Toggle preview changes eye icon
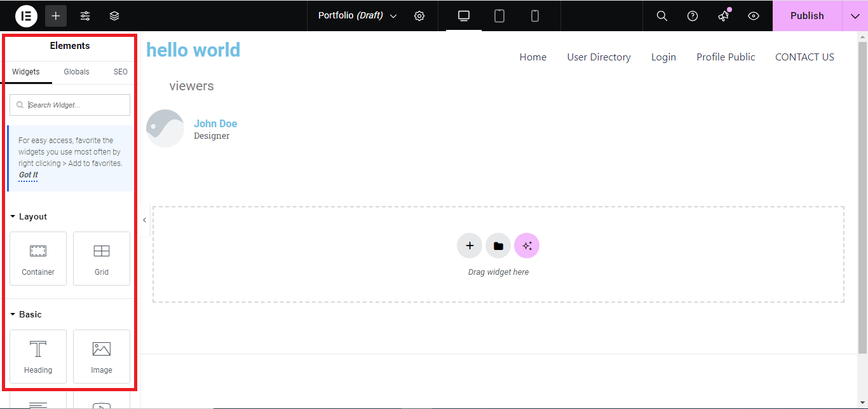Image resolution: width=868 pixels, height=409 pixels. 754,16
